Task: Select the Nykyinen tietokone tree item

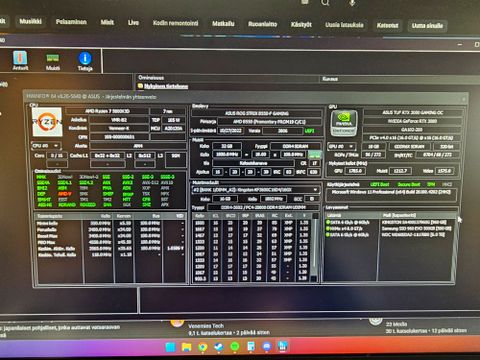Action: [166, 86]
